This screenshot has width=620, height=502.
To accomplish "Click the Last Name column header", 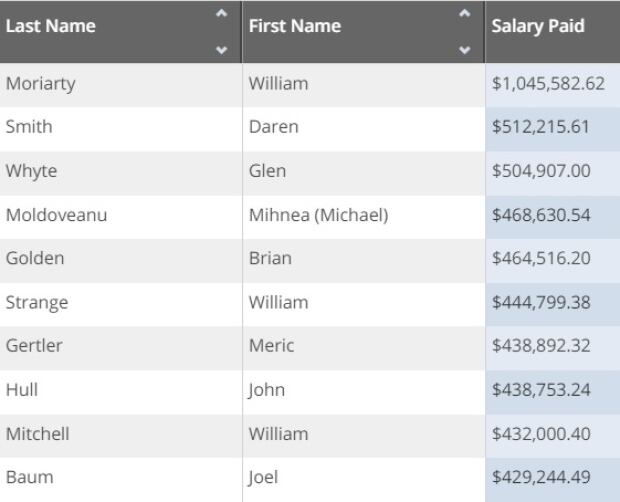I will coord(121,32).
